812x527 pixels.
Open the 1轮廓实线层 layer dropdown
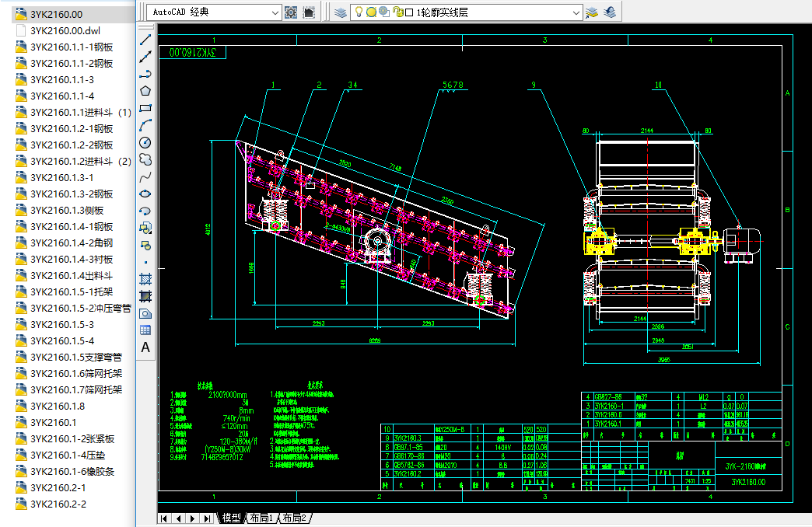coord(576,12)
